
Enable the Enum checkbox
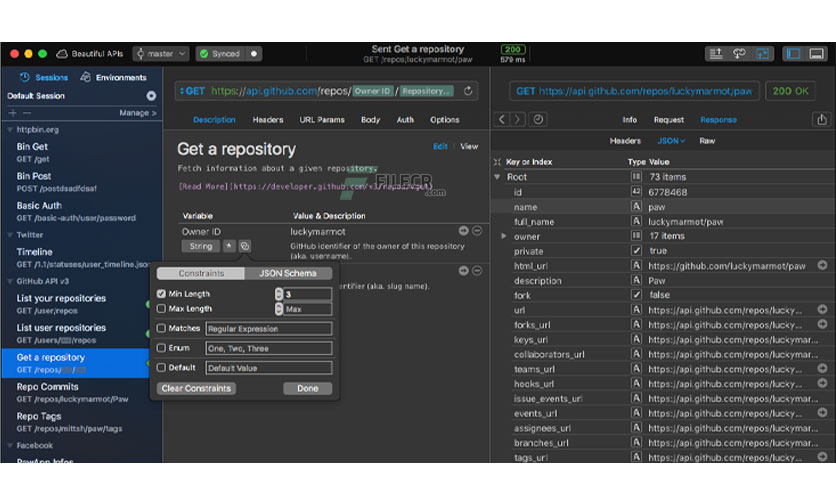click(x=161, y=348)
